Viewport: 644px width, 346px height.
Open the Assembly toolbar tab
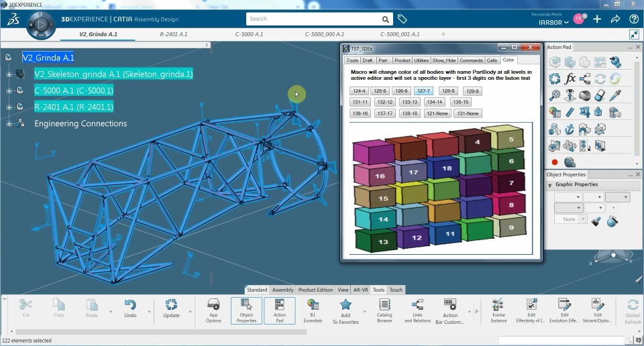282,290
